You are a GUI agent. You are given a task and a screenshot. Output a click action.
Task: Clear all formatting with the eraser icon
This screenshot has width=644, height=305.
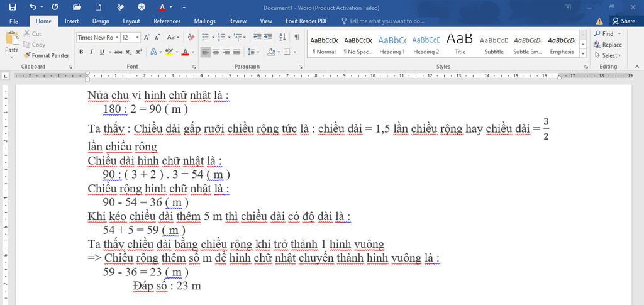point(191,37)
